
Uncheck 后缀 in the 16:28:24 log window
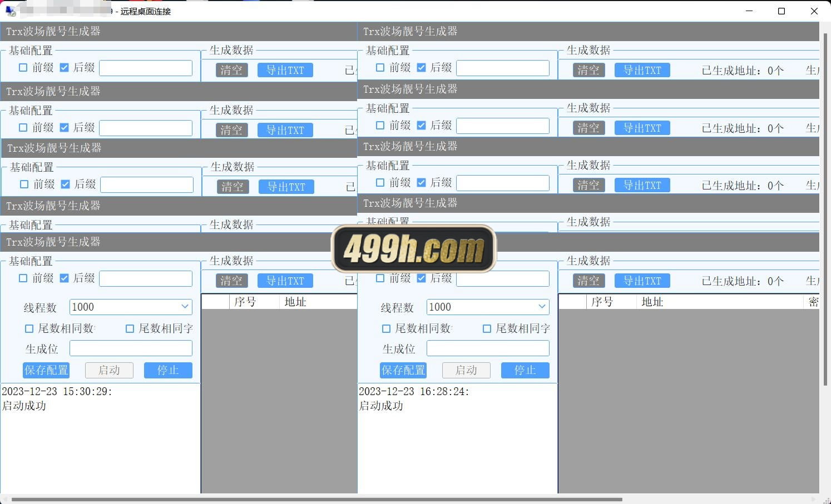click(x=421, y=278)
